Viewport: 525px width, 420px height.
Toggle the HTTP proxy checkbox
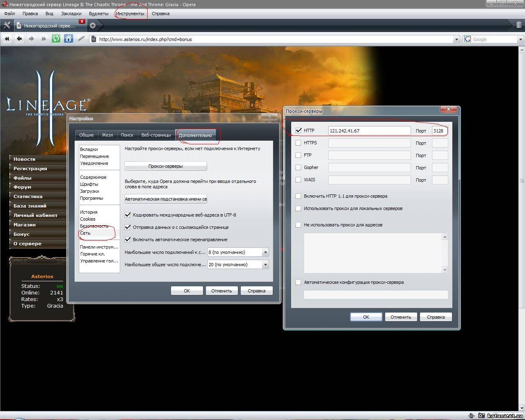pyautogui.click(x=299, y=130)
